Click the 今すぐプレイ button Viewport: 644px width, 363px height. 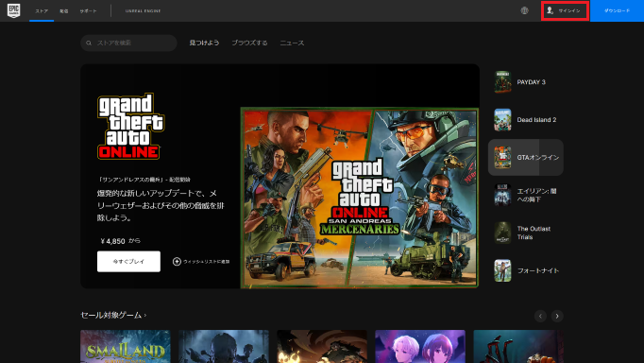[128, 262]
